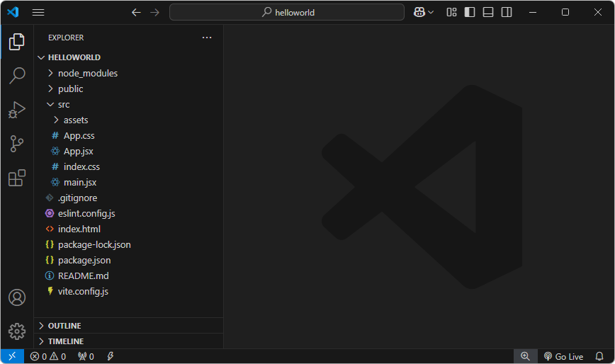Open the main.jsx file

[x=129, y=182]
